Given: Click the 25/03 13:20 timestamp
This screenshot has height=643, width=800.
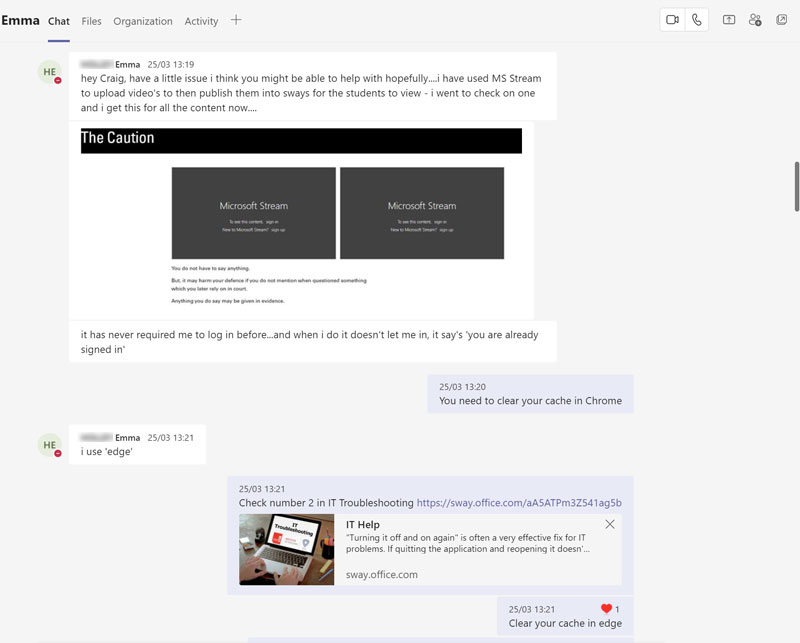Looking at the screenshot, I should pyautogui.click(x=462, y=387).
